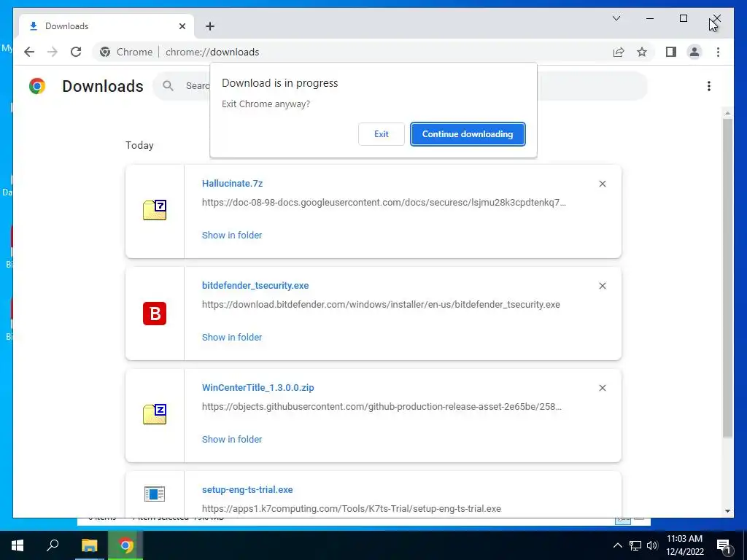
Task: Expand the hidden system tray icons
Action: (x=617, y=545)
